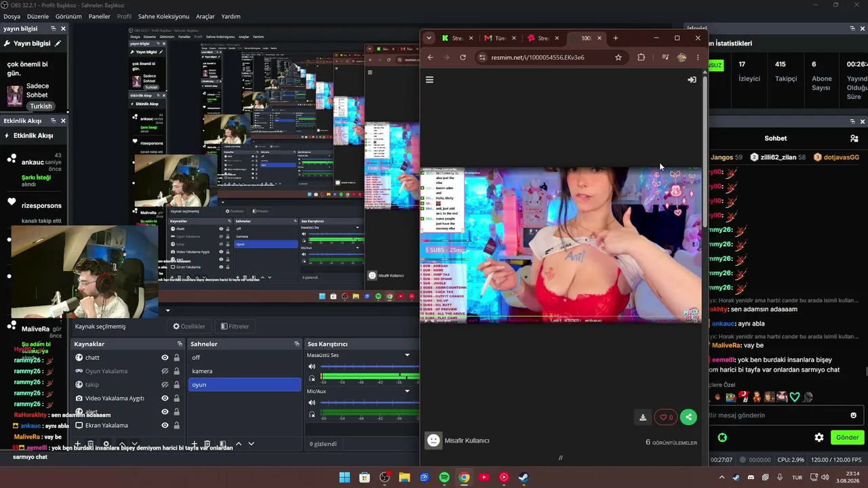Toggle the lock on Ekran Yakalama source
The height and width of the screenshot is (488, 868).
tap(177, 426)
